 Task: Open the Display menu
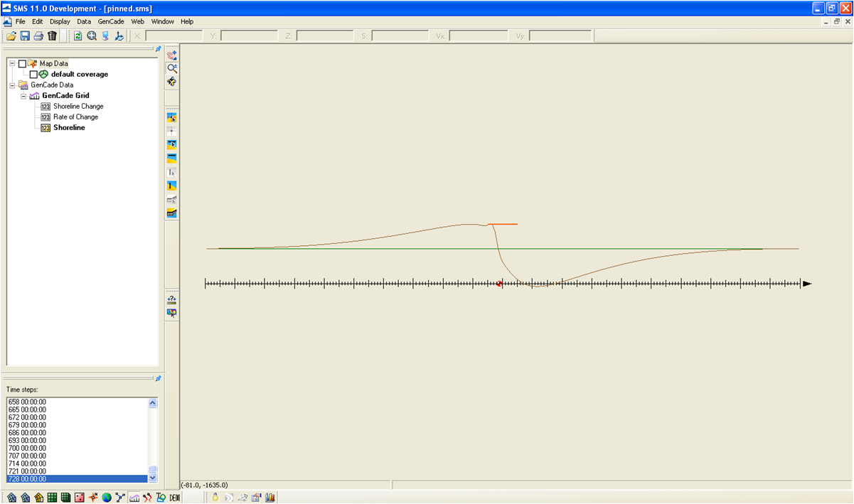[60, 22]
